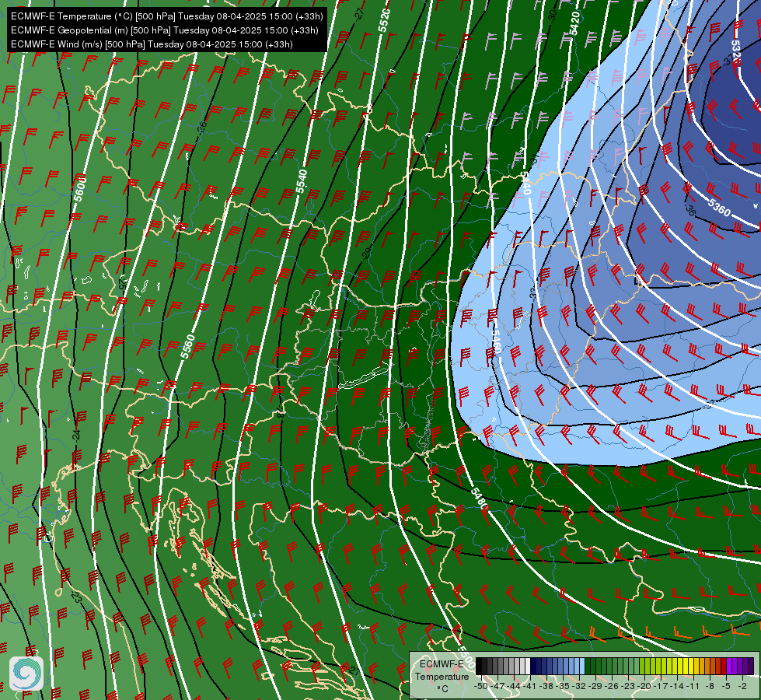Click the 5600 geopotential contour label
Viewport: 761px width, 700px height.
point(79,188)
